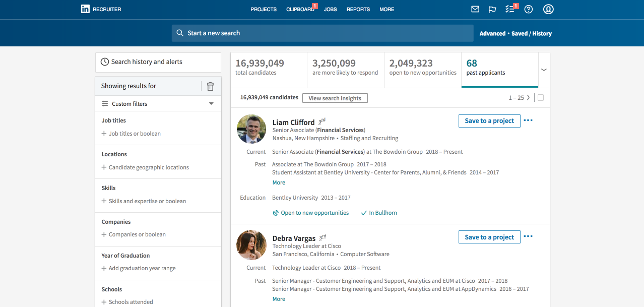Click Skills and expertise or boolean field
644x307 pixels.
point(147,201)
